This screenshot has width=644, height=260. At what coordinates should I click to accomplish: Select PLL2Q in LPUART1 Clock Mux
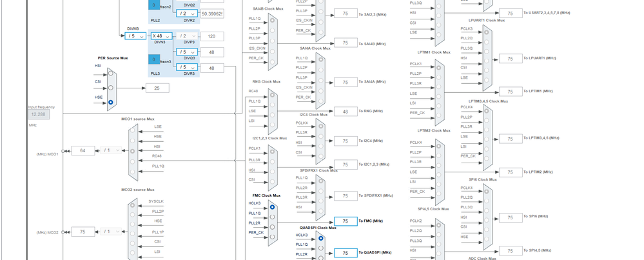click(x=487, y=41)
